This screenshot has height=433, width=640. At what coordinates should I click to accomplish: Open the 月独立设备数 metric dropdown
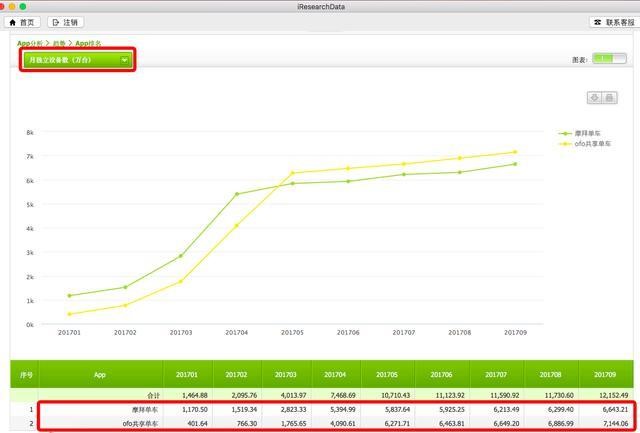coord(78,60)
